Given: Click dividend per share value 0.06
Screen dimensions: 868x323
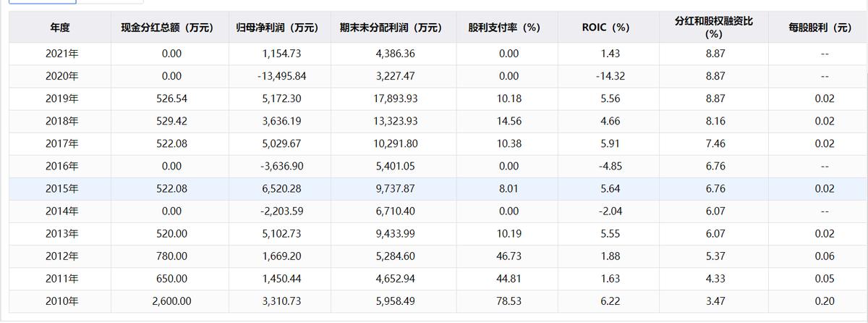Looking at the screenshot, I should 825,256.
